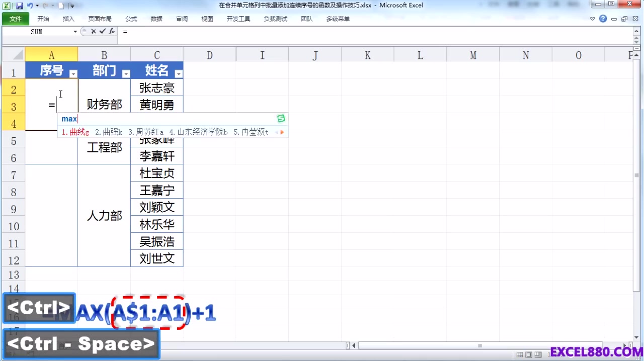Confirm the formula with the check mark icon
This screenshot has height=361, width=644.
coord(102,31)
